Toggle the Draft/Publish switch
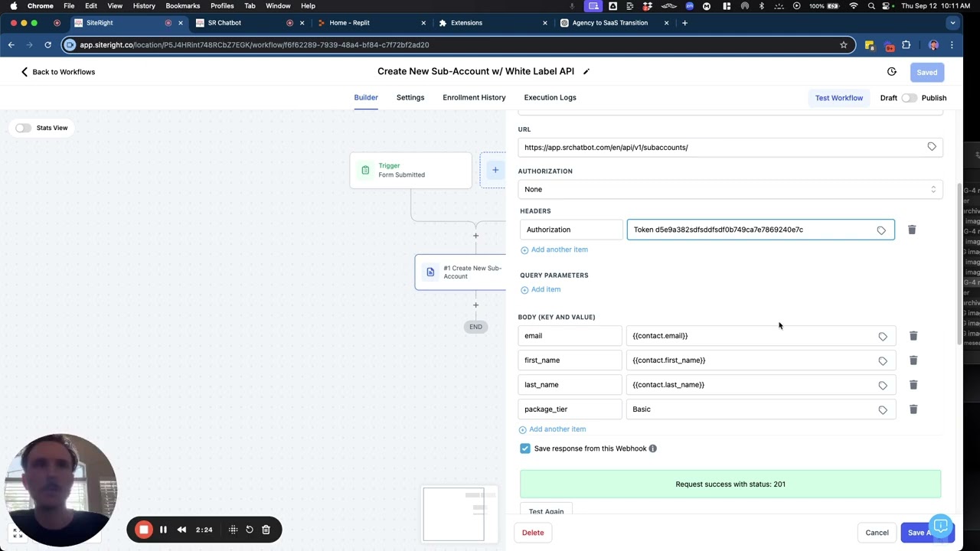980x551 pixels. pos(909,98)
